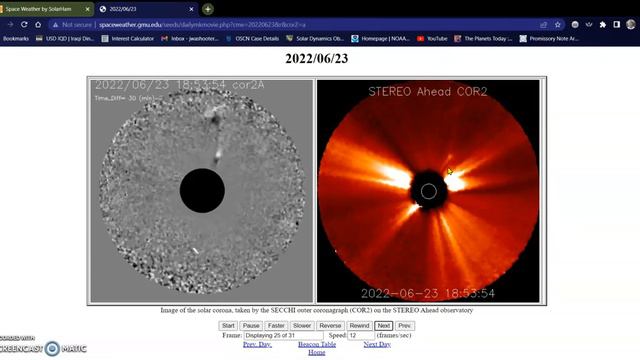Bookmark this page with the star icon
This screenshot has height=360, width=640.
[558, 24]
